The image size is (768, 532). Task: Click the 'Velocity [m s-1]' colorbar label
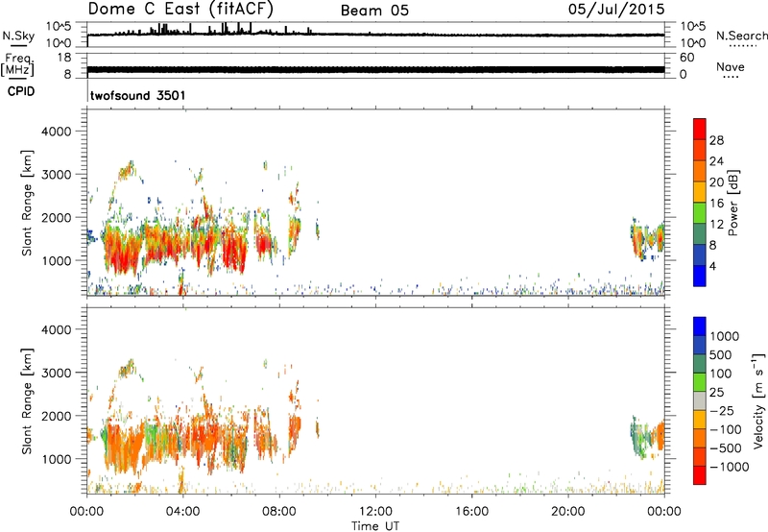click(758, 400)
